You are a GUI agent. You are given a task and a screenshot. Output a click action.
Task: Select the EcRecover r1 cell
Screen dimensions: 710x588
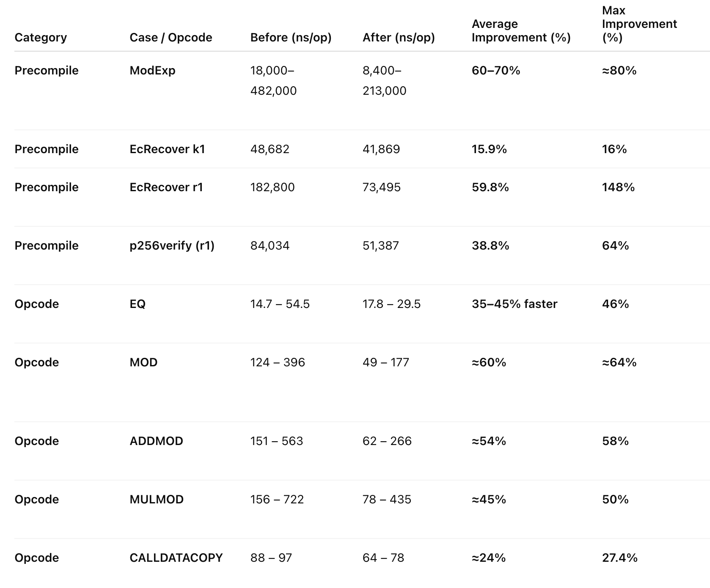166,187
